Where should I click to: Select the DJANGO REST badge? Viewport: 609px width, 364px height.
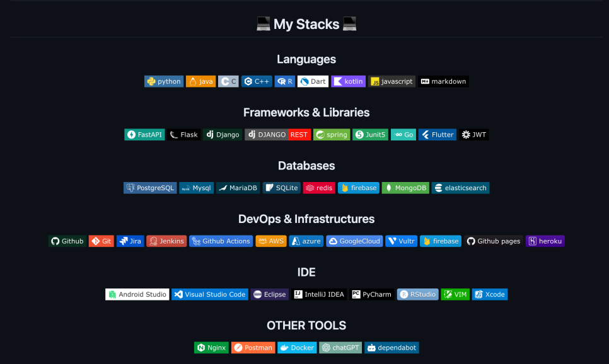coord(277,135)
